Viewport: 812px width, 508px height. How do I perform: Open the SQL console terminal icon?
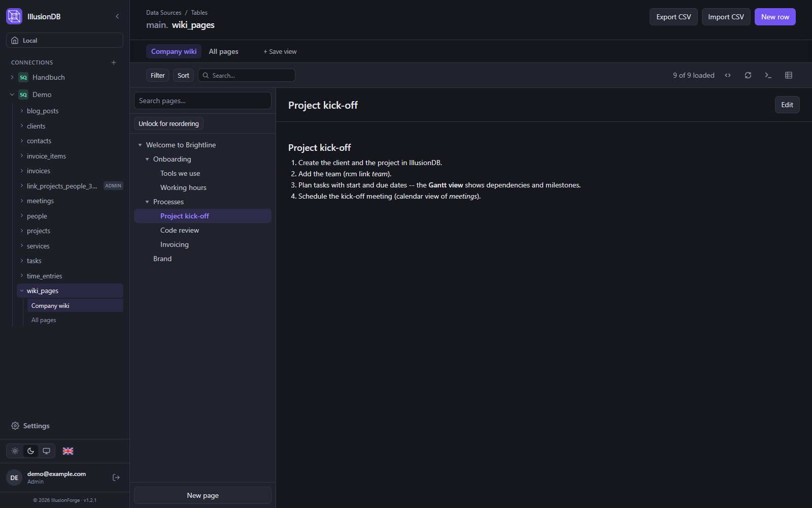(768, 75)
